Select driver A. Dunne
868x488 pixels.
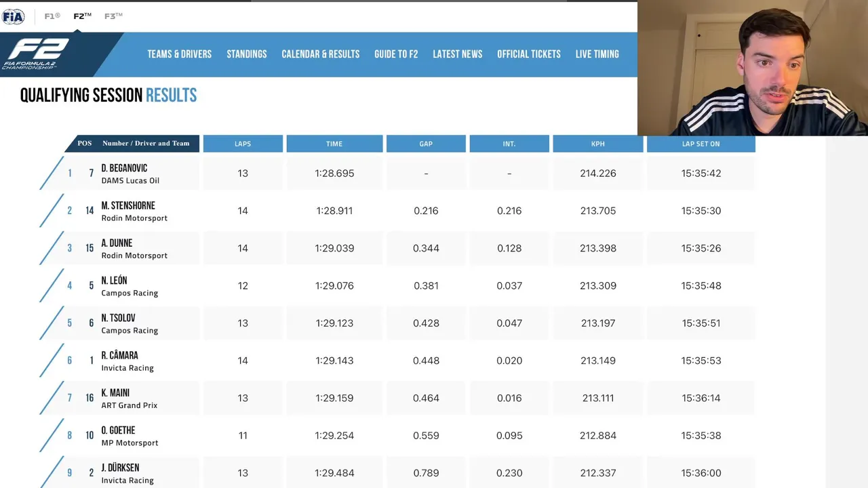(117, 243)
